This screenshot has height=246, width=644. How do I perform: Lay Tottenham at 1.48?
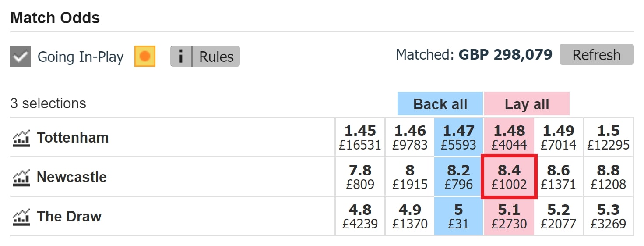coord(508,137)
